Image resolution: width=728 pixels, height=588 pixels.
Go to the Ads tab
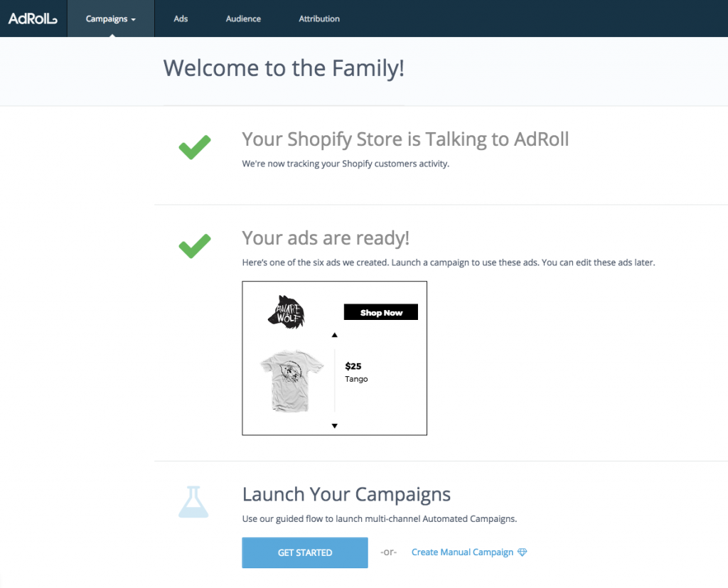click(x=181, y=18)
